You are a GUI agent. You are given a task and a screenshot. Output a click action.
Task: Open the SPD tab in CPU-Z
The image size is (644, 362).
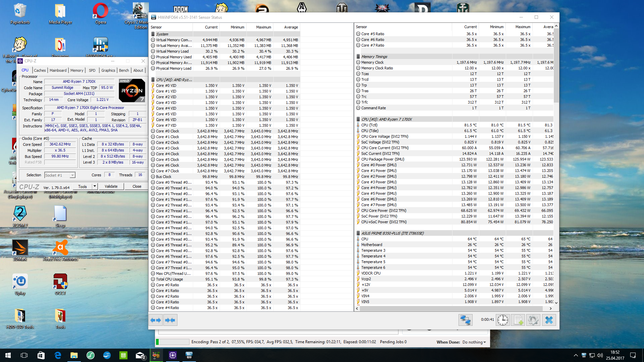pos(92,70)
